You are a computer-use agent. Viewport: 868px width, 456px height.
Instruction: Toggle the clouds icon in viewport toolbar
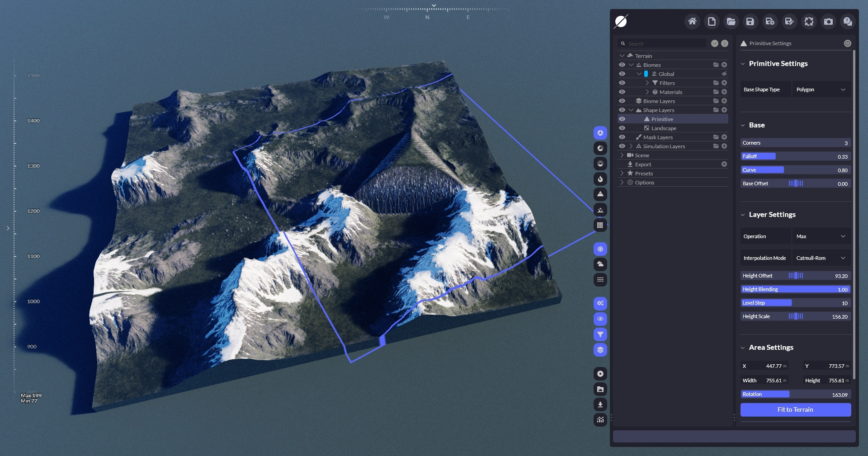[x=600, y=264]
